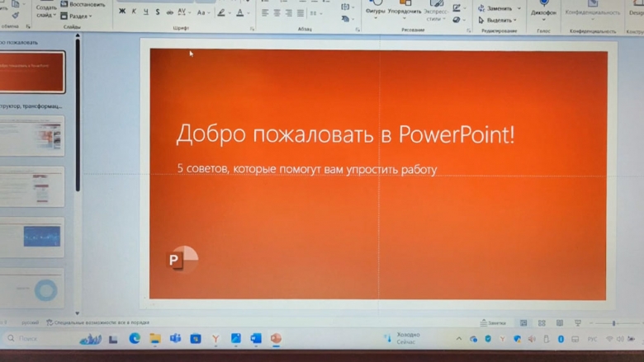Open align text vertical dropdown
The width and height of the screenshot is (644, 362).
(346, 7)
